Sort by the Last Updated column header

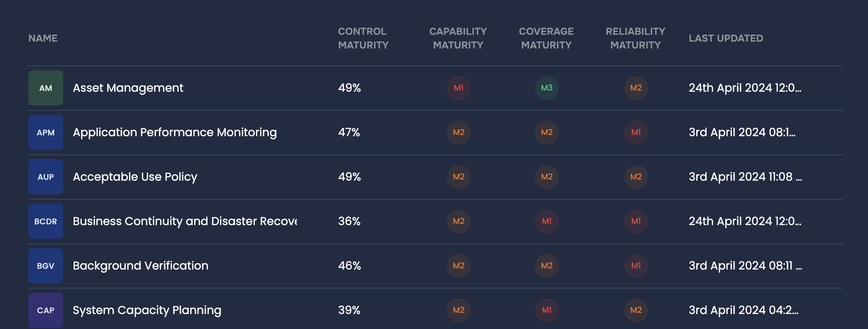tap(726, 38)
